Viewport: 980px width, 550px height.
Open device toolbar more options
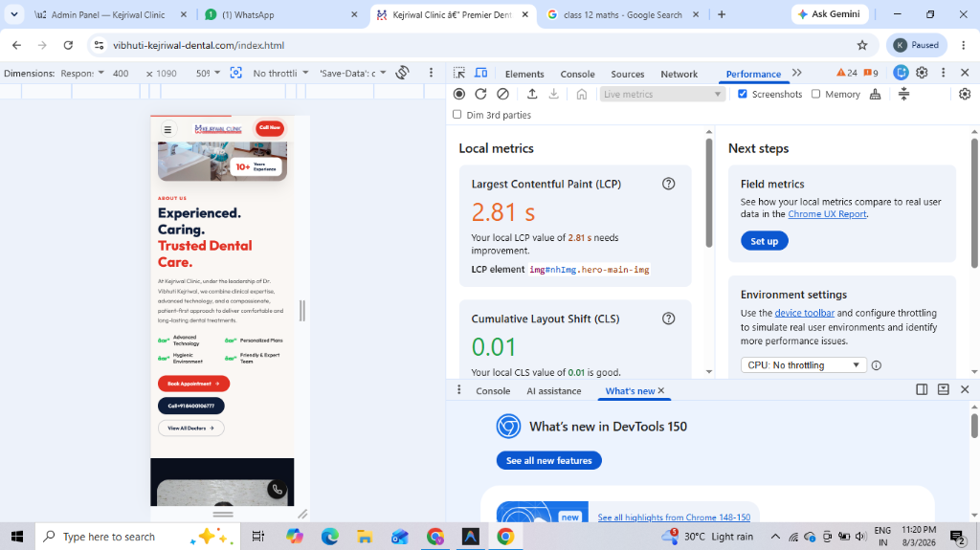[x=431, y=73]
